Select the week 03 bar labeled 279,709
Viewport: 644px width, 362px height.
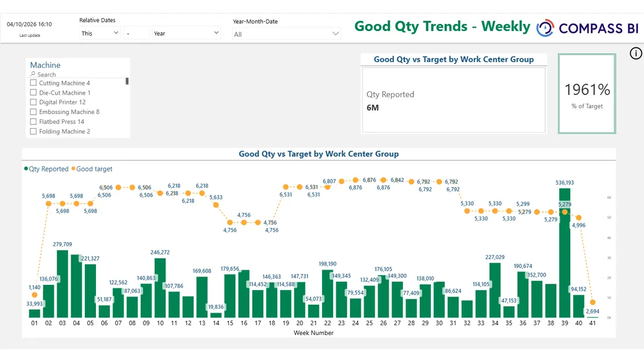pos(63,284)
